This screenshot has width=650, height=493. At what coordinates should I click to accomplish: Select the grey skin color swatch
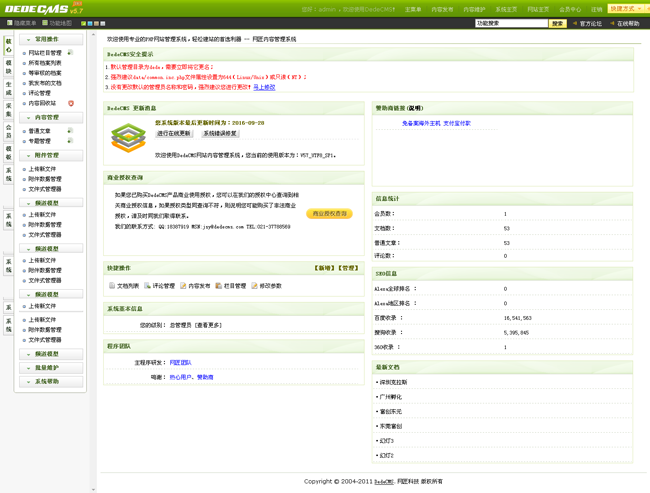(x=103, y=24)
